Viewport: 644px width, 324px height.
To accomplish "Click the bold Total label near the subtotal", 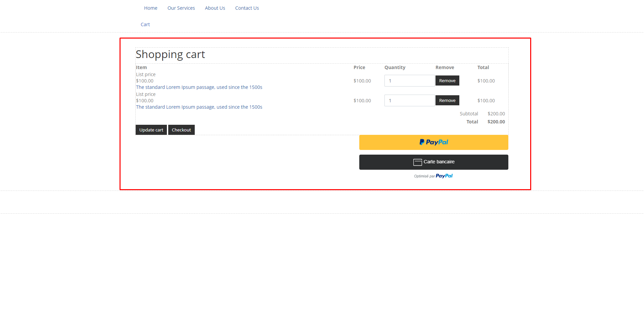I will click(x=472, y=122).
